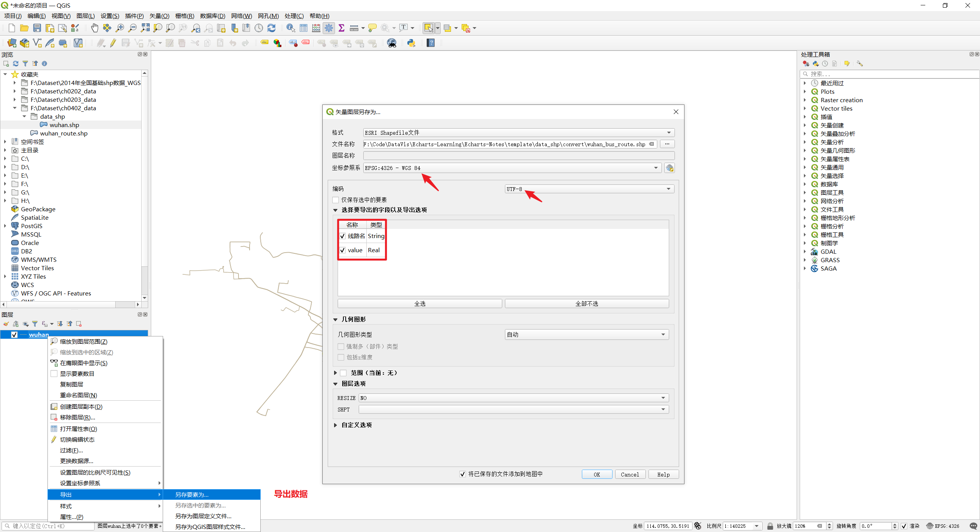This screenshot has height=532, width=980.
Task: Click the file browse '...' button
Action: (x=667, y=144)
